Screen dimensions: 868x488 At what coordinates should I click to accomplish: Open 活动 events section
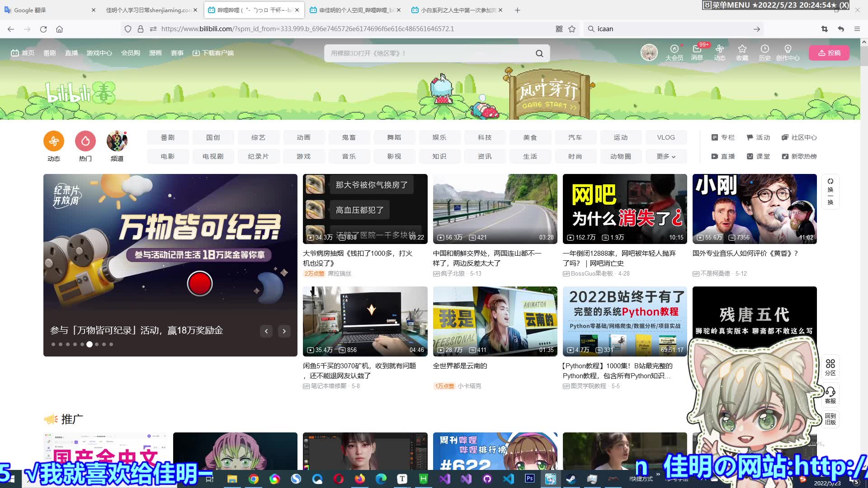[758, 137]
